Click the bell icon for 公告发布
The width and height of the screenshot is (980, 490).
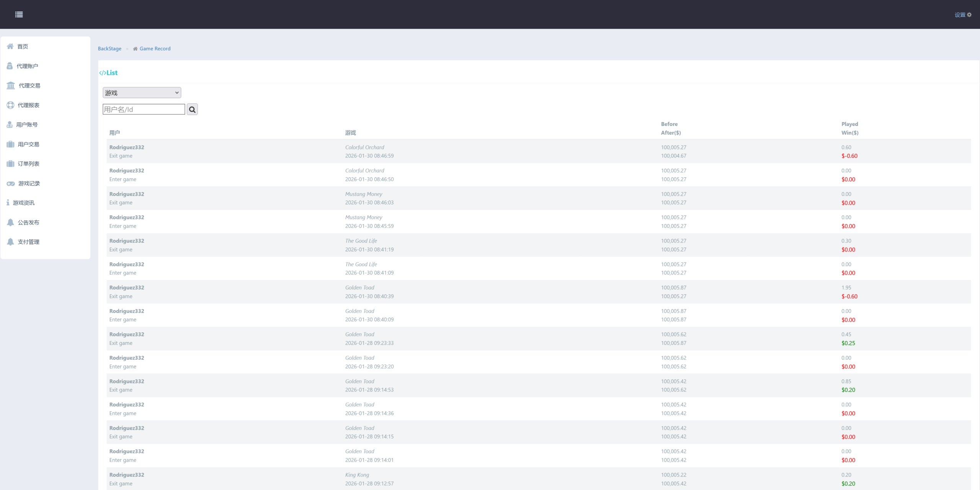(10, 223)
